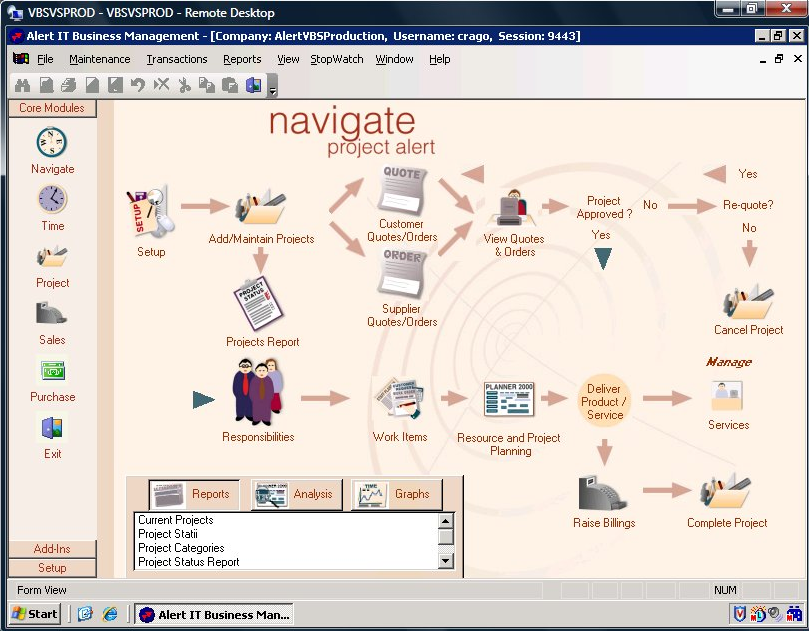This screenshot has width=809, height=631.
Task: Click the Copy toolbar icon
Action: coord(207,85)
